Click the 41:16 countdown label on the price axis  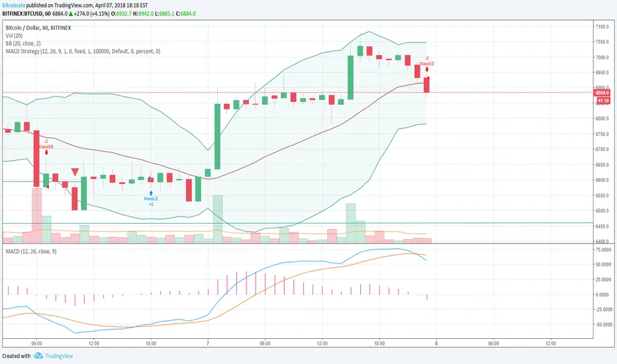602,101
